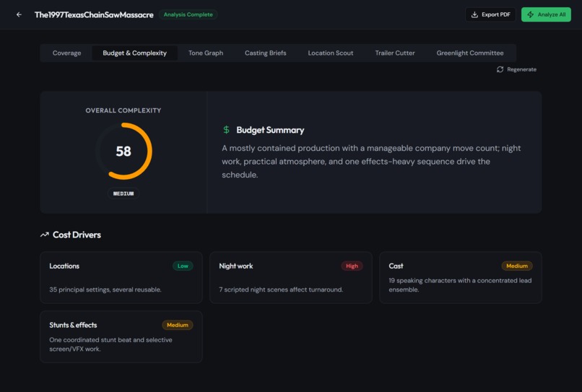Image resolution: width=582 pixels, height=392 pixels.
Task: Click the circular arrows Regenerate icon
Action: click(x=500, y=69)
